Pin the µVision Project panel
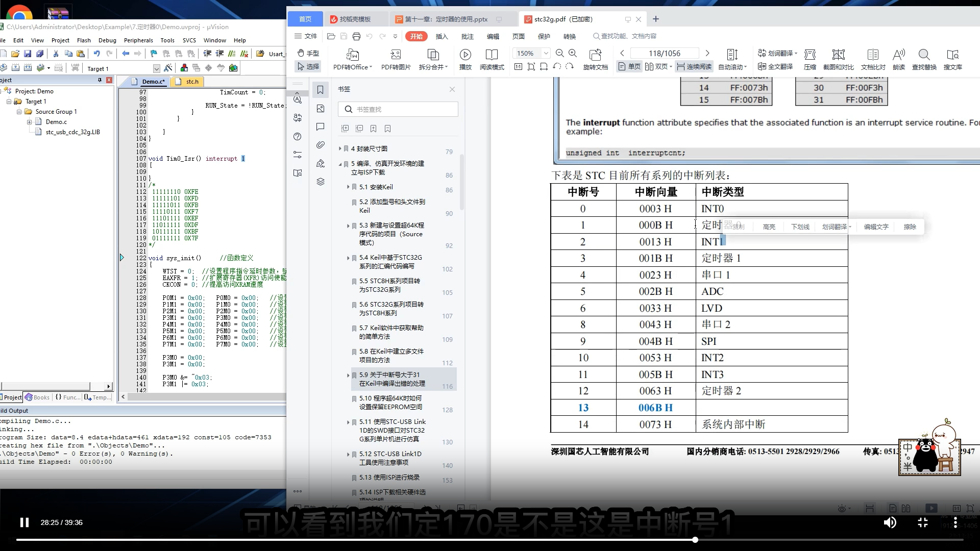980x551 pixels. point(100,80)
